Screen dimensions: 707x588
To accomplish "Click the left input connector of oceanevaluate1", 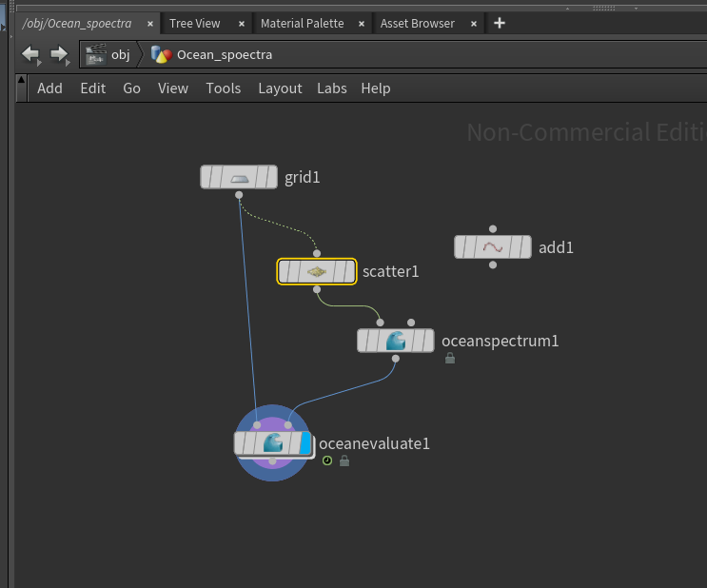I will [257, 425].
